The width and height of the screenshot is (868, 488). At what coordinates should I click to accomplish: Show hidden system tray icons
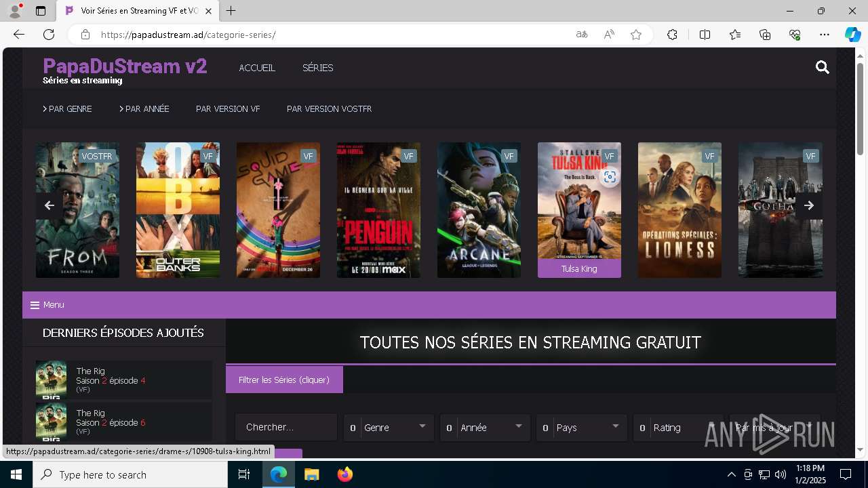[731, 474]
